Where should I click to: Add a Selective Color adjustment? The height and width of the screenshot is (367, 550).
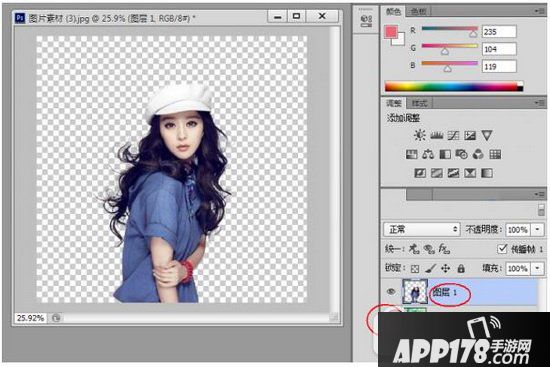(470, 173)
